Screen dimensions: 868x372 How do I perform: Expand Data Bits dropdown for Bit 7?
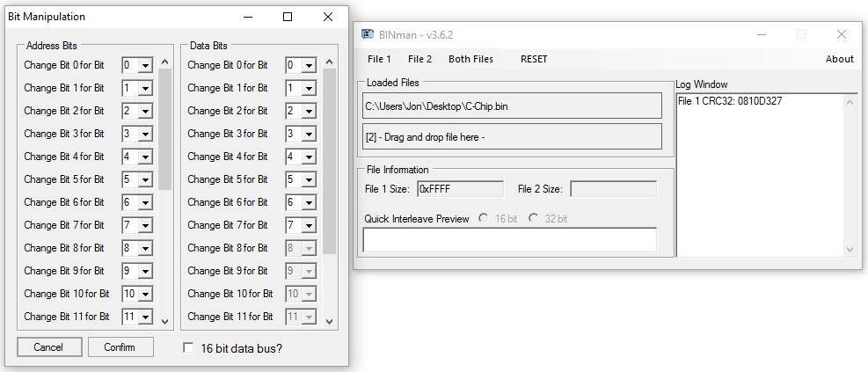[x=309, y=225]
